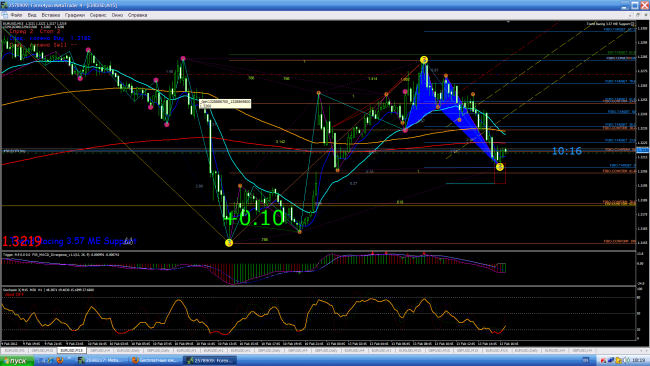Click the Kaspersky icon in system tray

603,360
